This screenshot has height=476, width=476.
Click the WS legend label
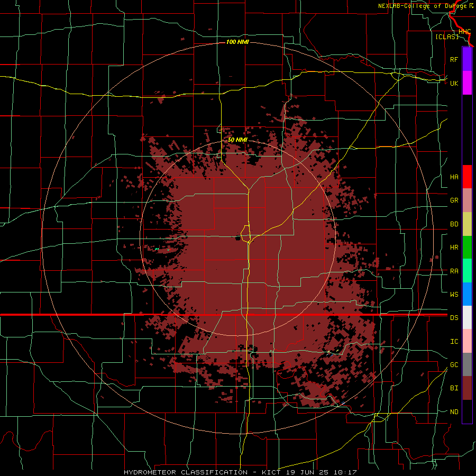(x=454, y=294)
